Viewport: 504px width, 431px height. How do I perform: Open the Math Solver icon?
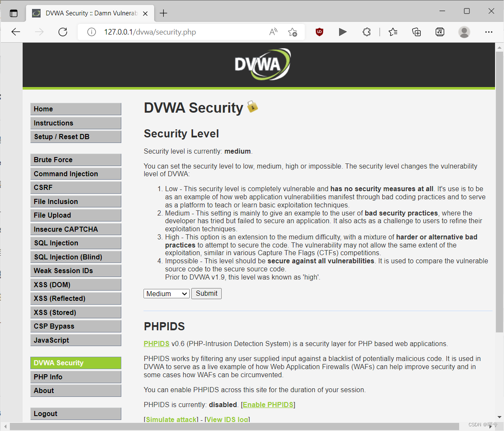click(x=440, y=32)
